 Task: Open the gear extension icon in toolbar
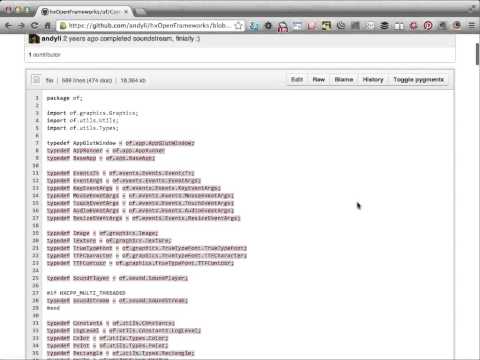pos(268,26)
